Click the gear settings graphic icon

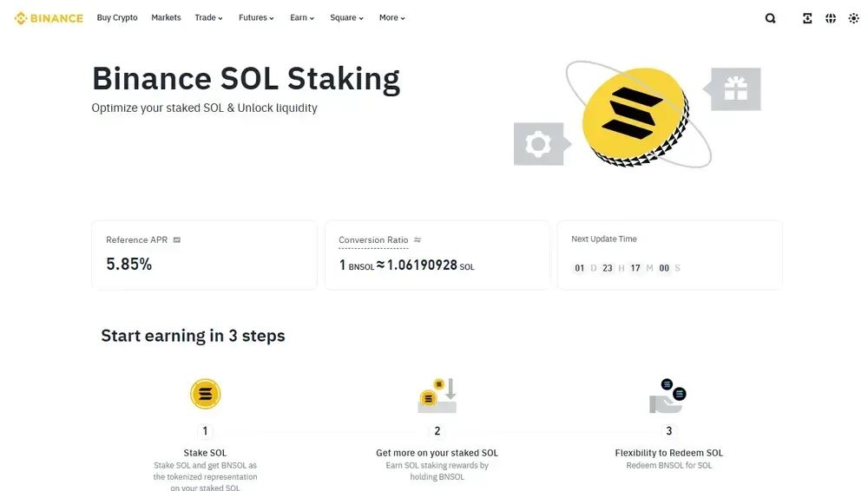point(538,144)
